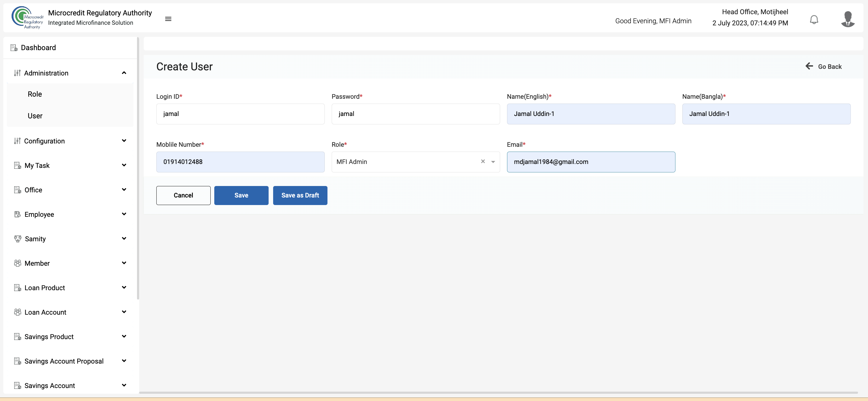Image resolution: width=868 pixels, height=401 pixels.
Task: Click the Savings Product icon
Action: coord(18,336)
